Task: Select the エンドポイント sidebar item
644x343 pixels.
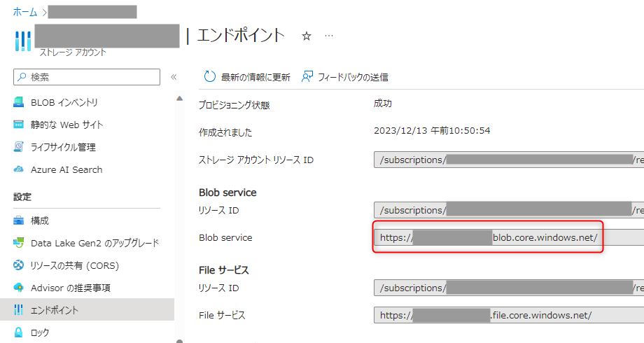Action: point(87,309)
